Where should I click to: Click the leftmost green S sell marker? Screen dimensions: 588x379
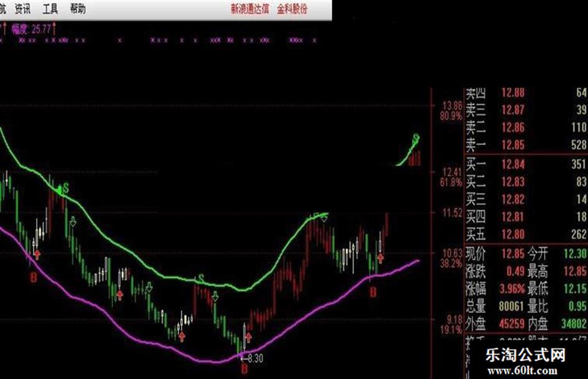(66, 188)
